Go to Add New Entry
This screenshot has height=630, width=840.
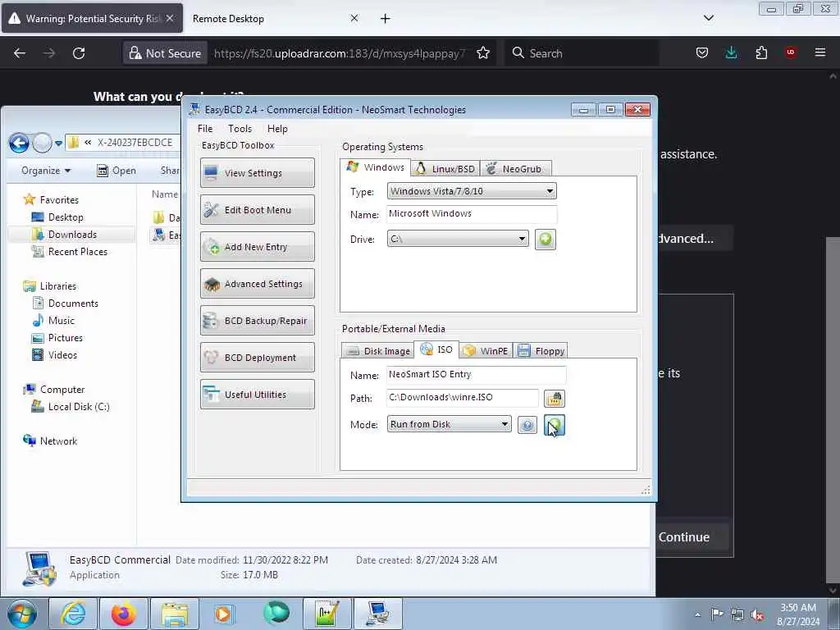[x=257, y=246]
